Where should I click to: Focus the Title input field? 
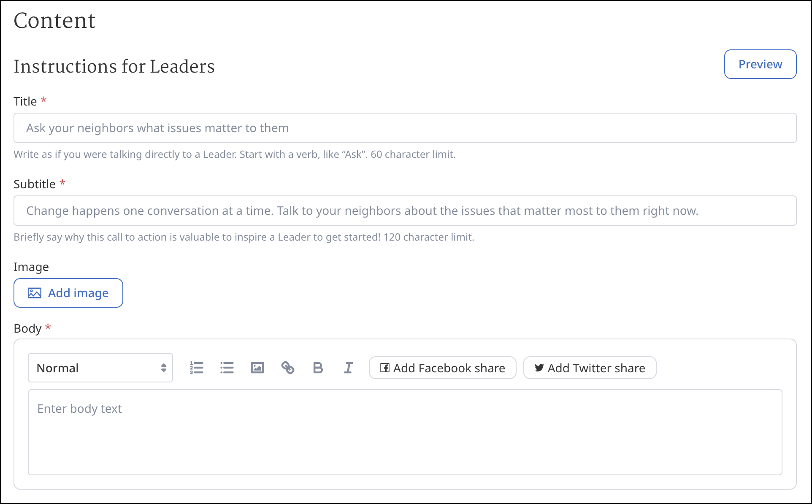click(405, 128)
